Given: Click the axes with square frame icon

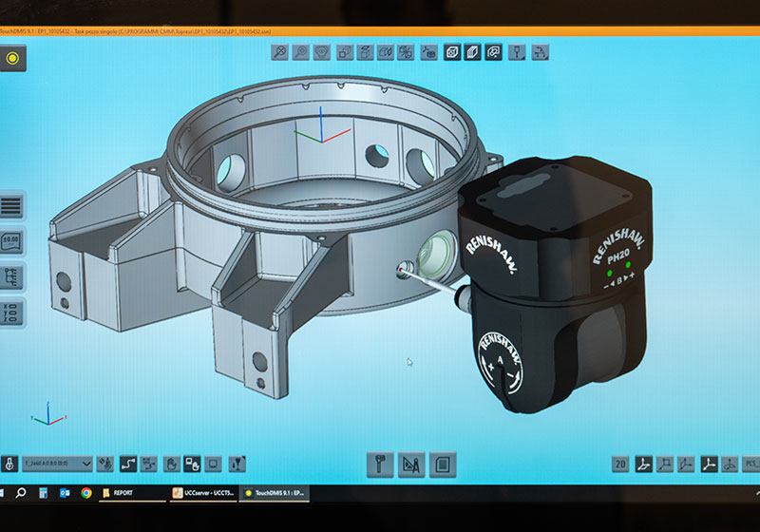Looking at the screenshot, I should (665, 465).
